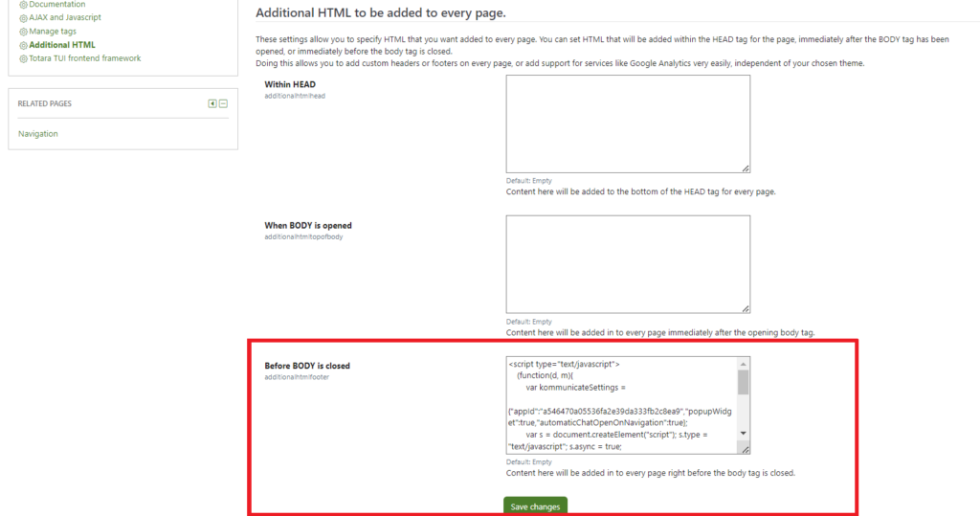Click the RELATED PAGES block title
The image size is (980, 516).
click(44, 103)
